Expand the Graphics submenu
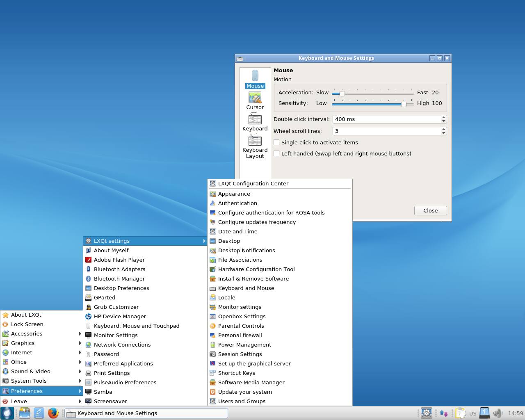Image resolution: width=525 pixels, height=420 pixels. point(41,343)
